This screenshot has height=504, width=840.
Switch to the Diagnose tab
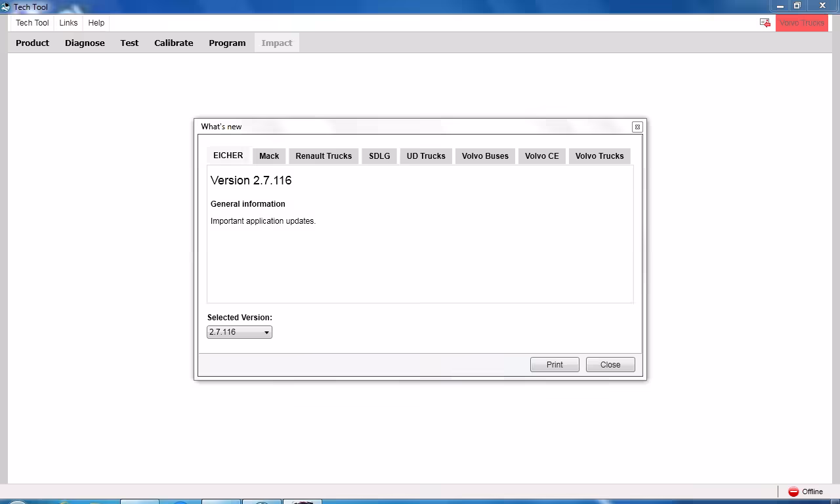pyautogui.click(x=85, y=43)
